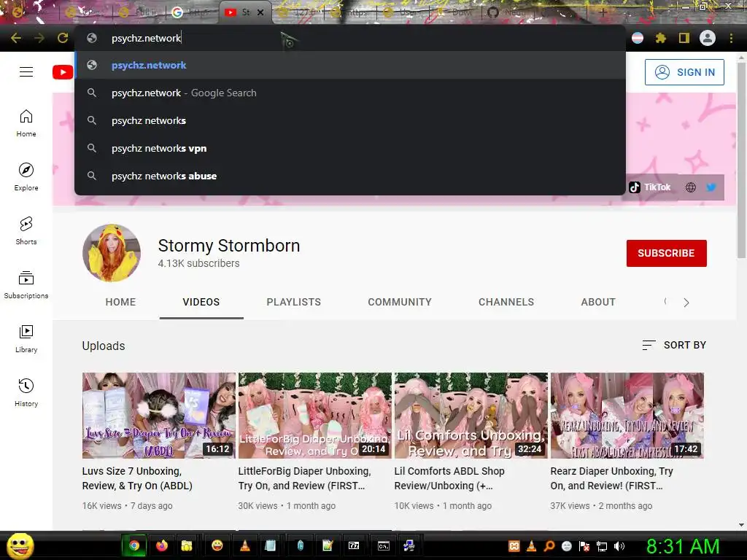
Task: Close the active YouTube browser tab
Action: 260,12
